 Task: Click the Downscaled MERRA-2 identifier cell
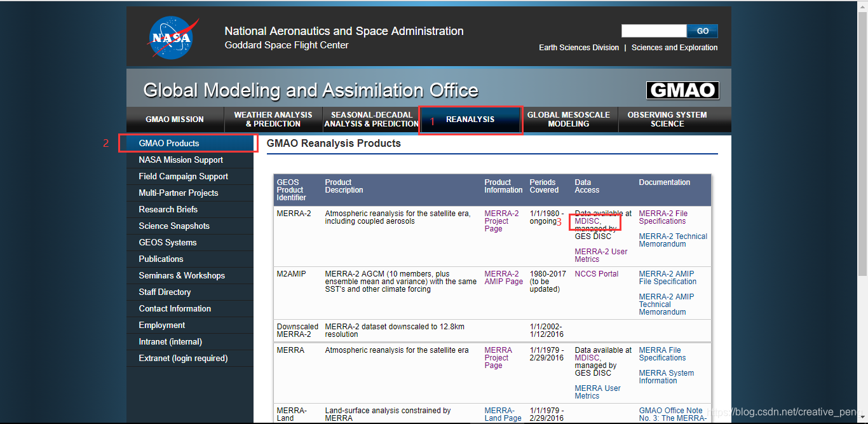point(297,331)
